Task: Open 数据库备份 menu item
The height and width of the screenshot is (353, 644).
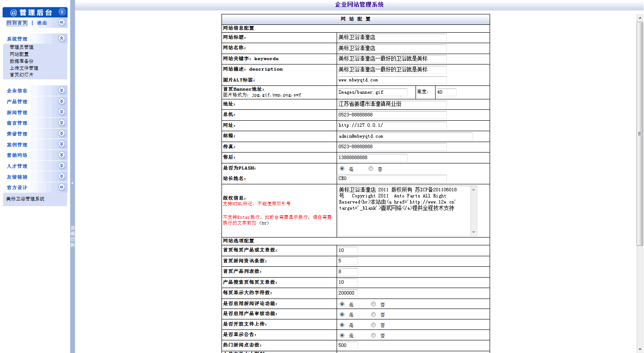Action: tap(21, 61)
